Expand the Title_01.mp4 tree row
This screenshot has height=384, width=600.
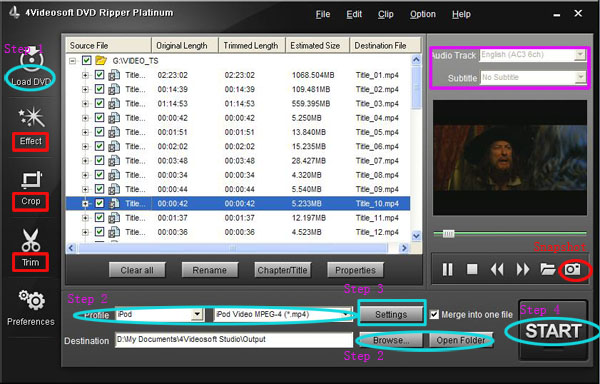tap(85, 75)
